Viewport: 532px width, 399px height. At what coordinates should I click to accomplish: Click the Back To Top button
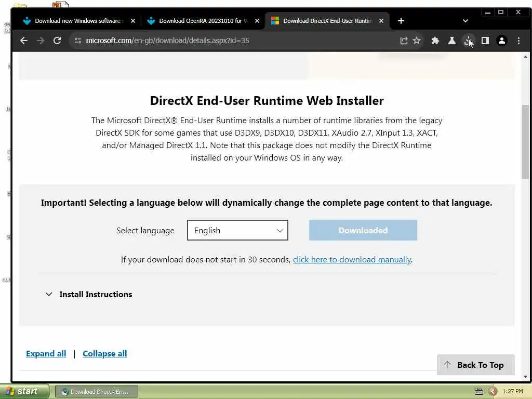tap(476, 365)
